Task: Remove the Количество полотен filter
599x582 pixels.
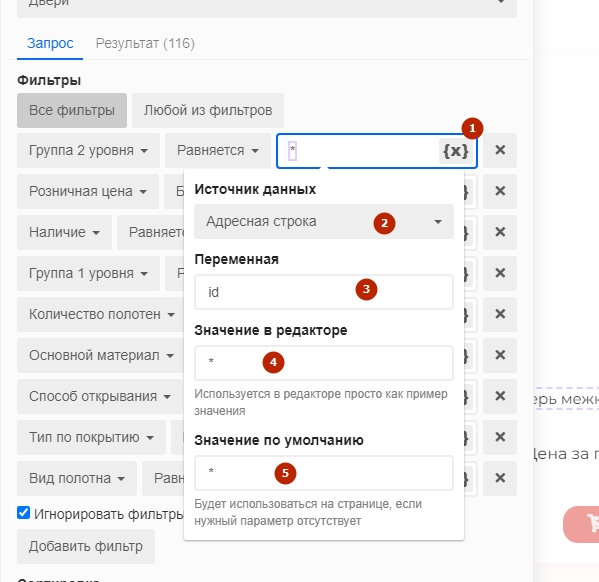Action: pyautogui.click(x=500, y=314)
